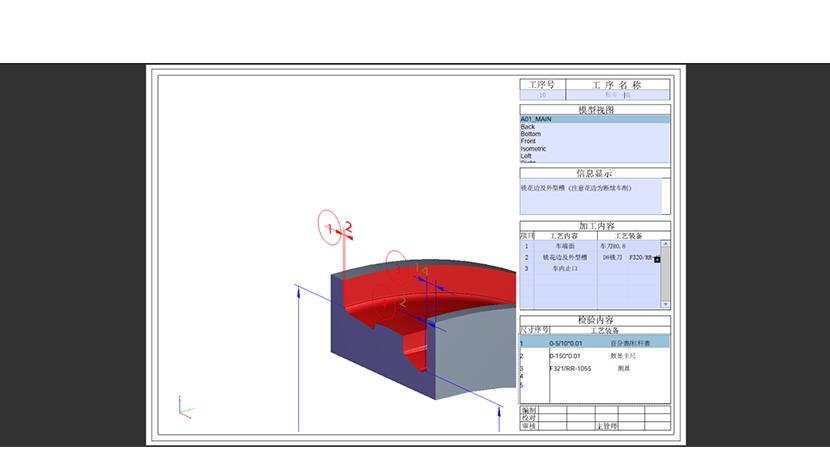Click the coordinate axis triad icon
This screenshot has width=830, height=467.
(x=184, y=410)
